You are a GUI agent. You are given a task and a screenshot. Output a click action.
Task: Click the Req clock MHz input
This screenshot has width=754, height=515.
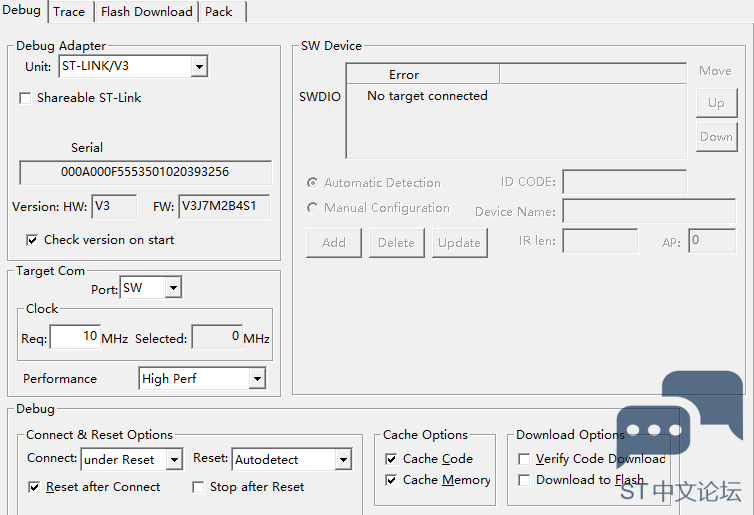[75, 337]
